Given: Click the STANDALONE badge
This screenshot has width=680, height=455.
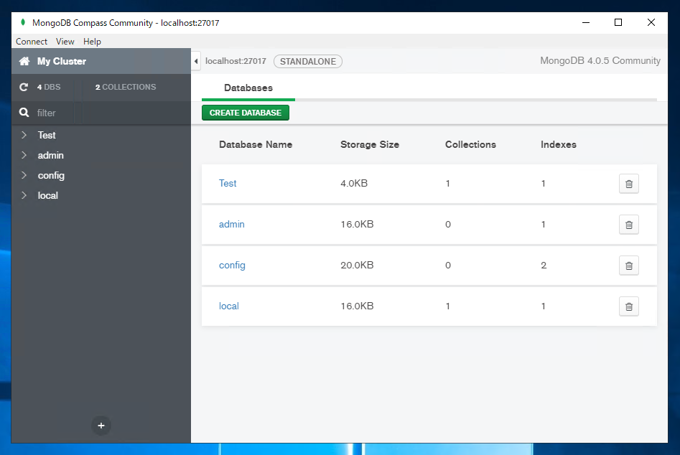Looking at the screenshot, I should click(308, 62).
